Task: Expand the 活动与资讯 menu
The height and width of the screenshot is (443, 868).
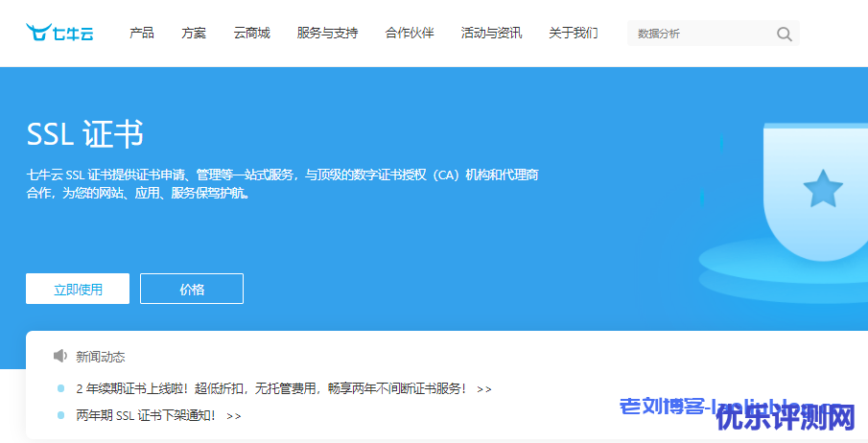Action: point(491,34)
